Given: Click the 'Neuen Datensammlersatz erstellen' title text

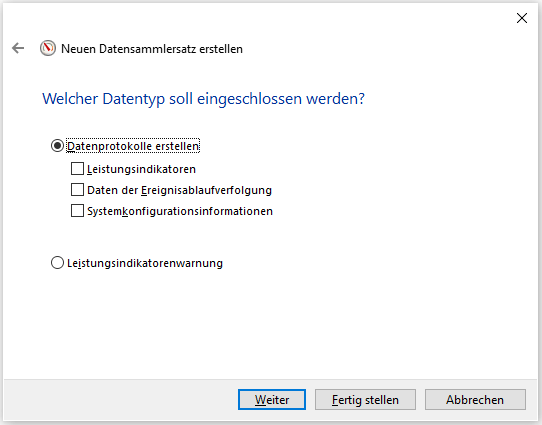Looking at the screenshot, I should click(152, 49).
